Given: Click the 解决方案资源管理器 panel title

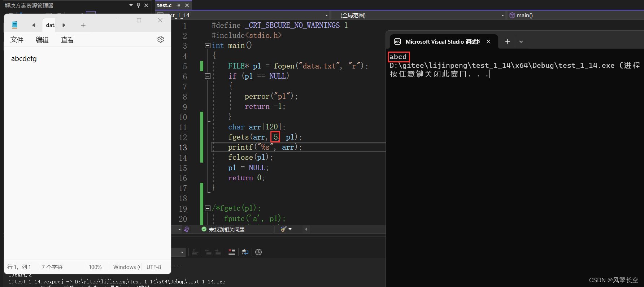Looking at the screenshot, I should coord(29,5).
